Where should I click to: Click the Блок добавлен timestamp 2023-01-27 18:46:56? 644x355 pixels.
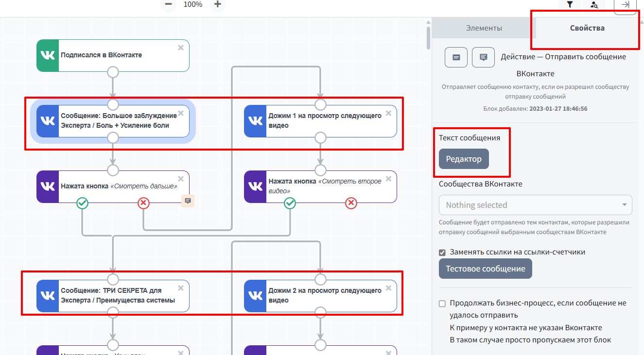coord(558,109)
